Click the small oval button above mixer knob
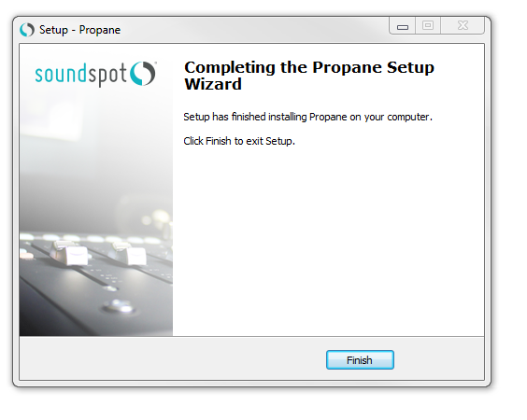The width and height of the screenshot is (527, 420). pos(110,288)
